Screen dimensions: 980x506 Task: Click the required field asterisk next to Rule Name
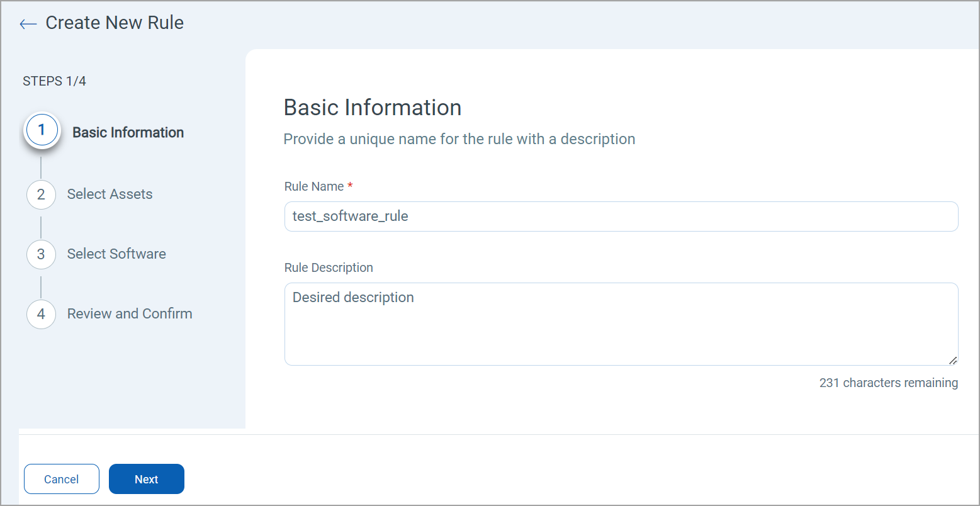click(351, 185)
